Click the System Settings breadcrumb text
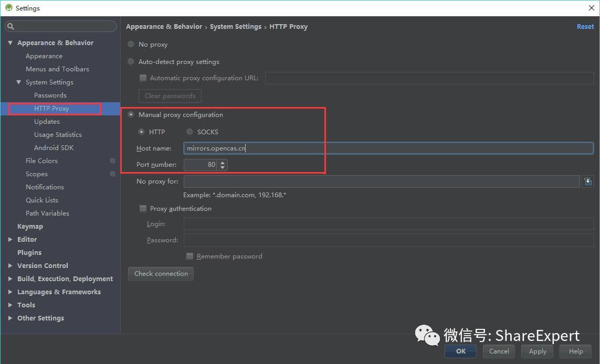Image resolution: width=600 pixels, height=364 pixels. click(235, 27)
